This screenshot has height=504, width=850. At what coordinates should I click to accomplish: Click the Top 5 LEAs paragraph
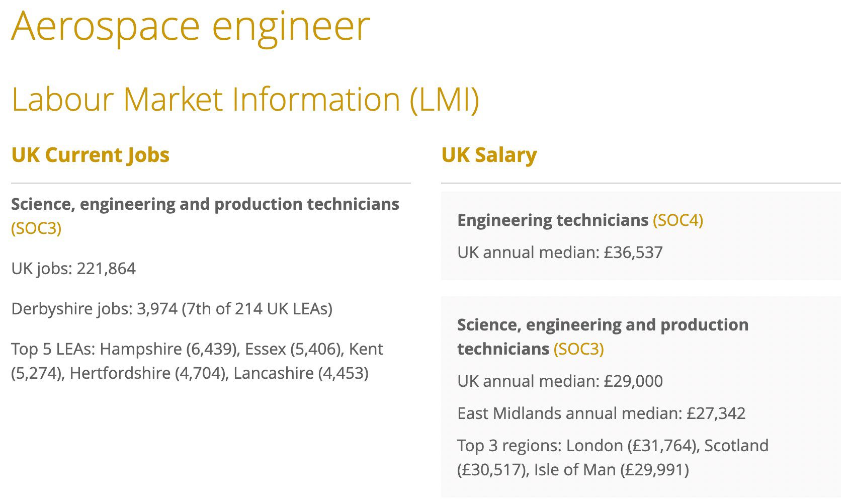pyautogui.click(x=197, y=361)
